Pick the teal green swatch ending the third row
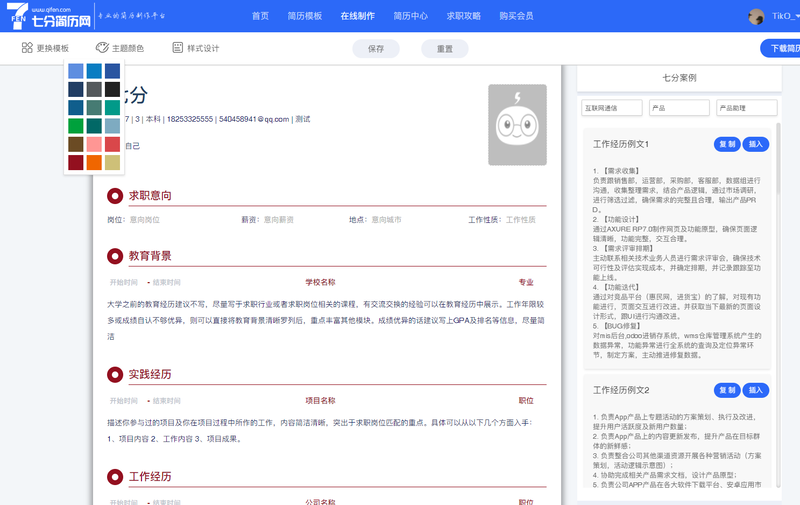 pos(112,108)
